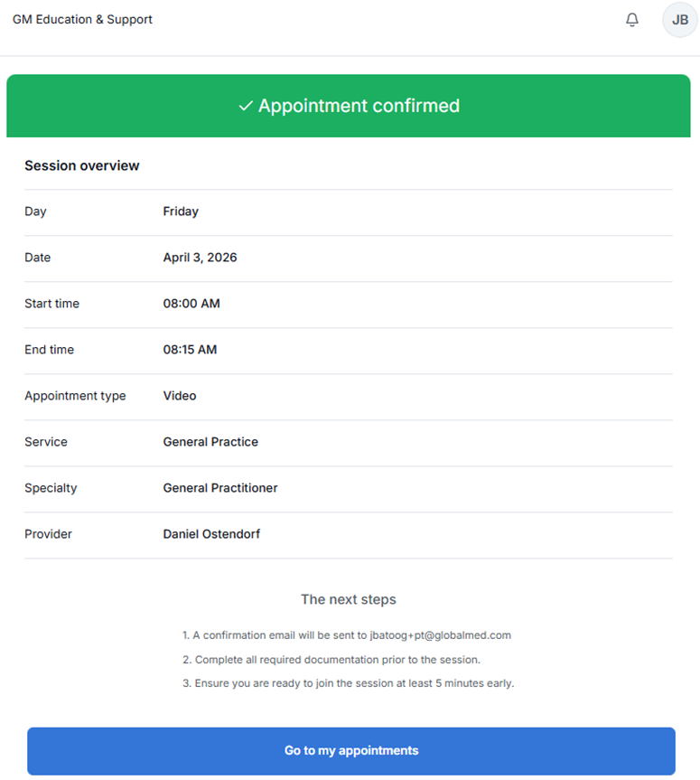This screenshot has height=780, width=700.
Task: Click the General Practice service value
Action: [210, 442]
